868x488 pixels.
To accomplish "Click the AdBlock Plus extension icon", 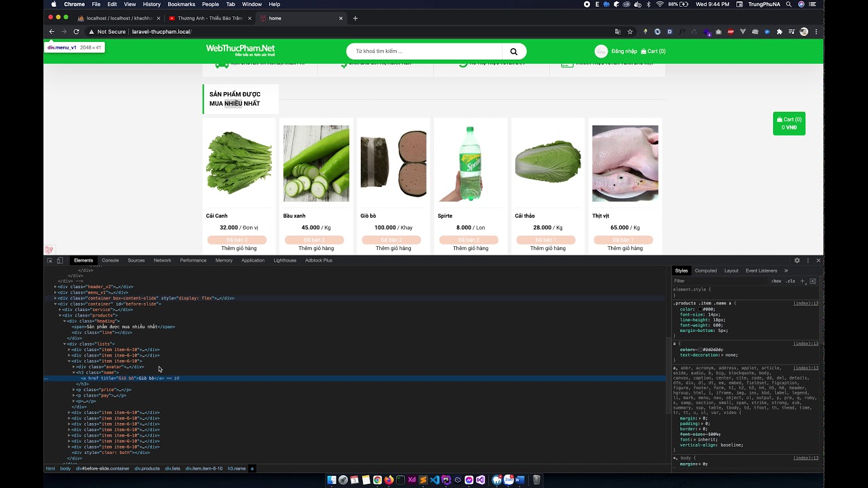I will tap(731, 32).
